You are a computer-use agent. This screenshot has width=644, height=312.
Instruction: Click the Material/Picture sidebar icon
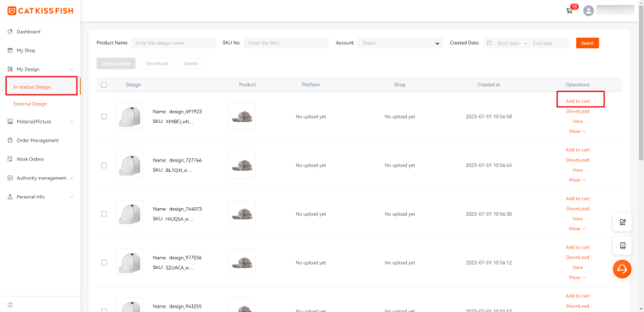[10, 122]
